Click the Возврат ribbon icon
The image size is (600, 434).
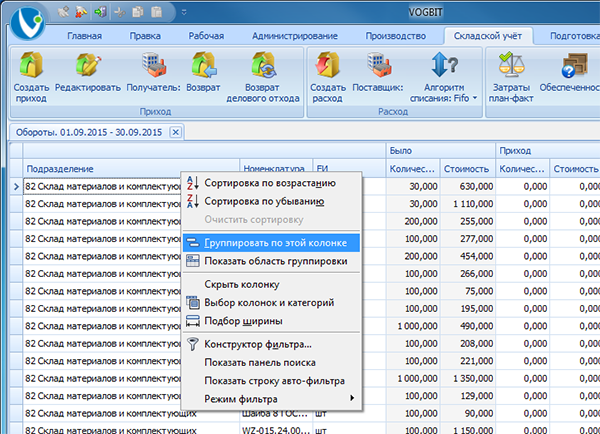pos(204,69)
